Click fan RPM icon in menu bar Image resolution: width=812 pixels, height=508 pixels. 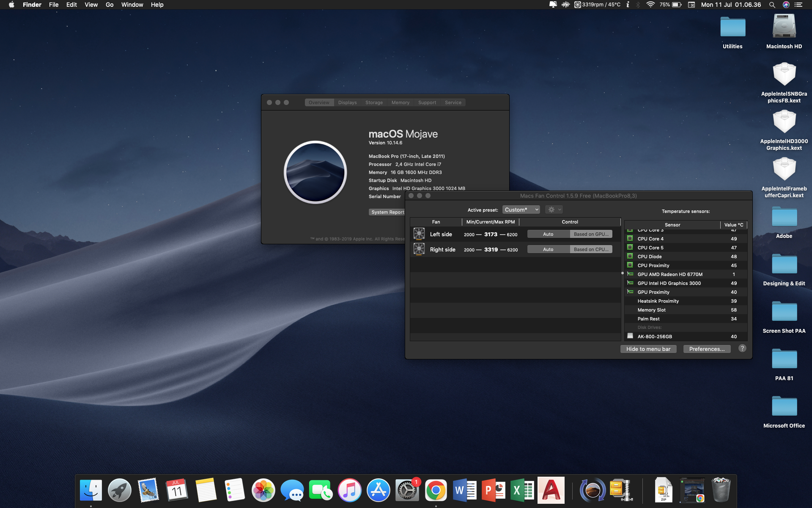(577, 5)
